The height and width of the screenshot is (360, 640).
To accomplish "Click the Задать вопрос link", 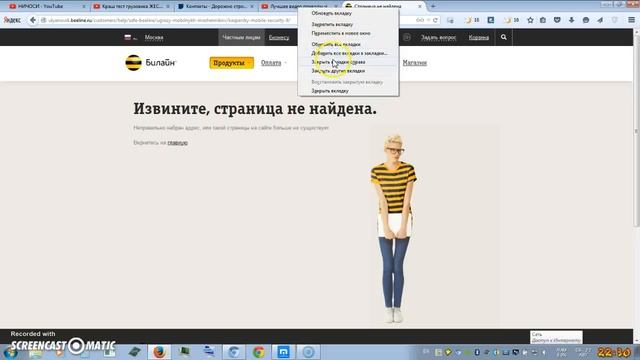I will (438, 37).
